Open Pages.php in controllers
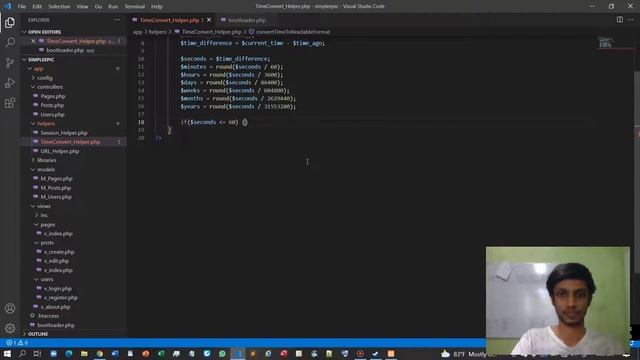Viewport: 640px width, 360px height. coord(53,96)
